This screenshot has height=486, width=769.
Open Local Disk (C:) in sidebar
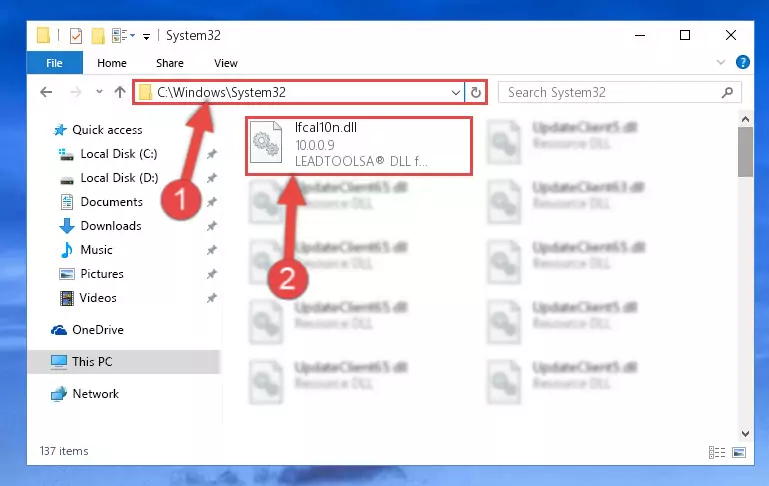click(x=119, y=153)
